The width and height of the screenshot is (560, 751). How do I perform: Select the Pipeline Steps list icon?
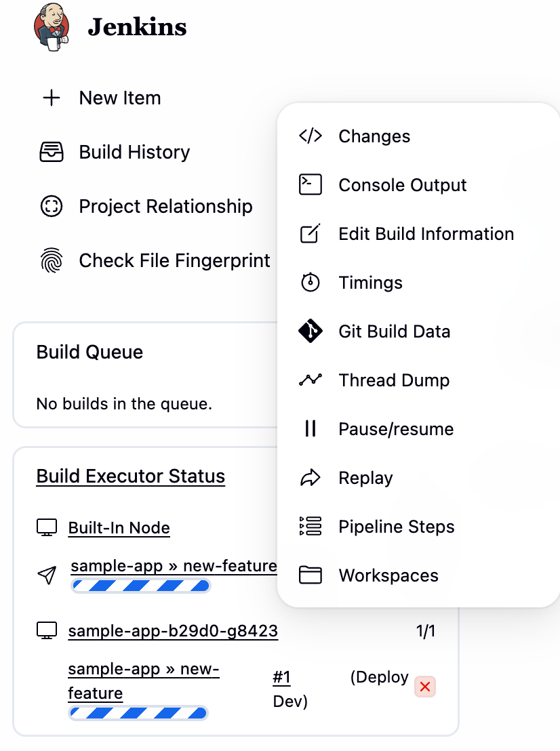coord(311,527)
